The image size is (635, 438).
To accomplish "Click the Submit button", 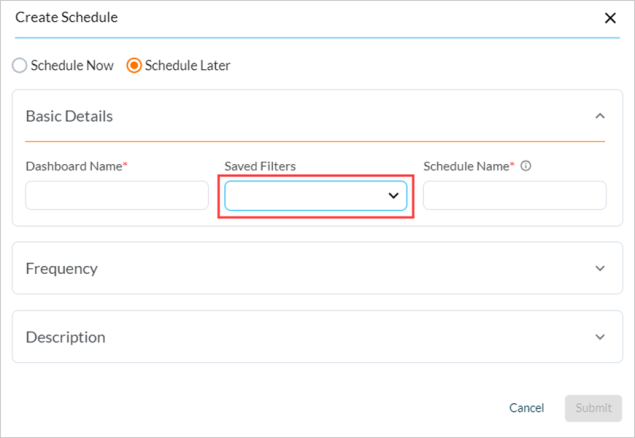I will tap(593, 408).
